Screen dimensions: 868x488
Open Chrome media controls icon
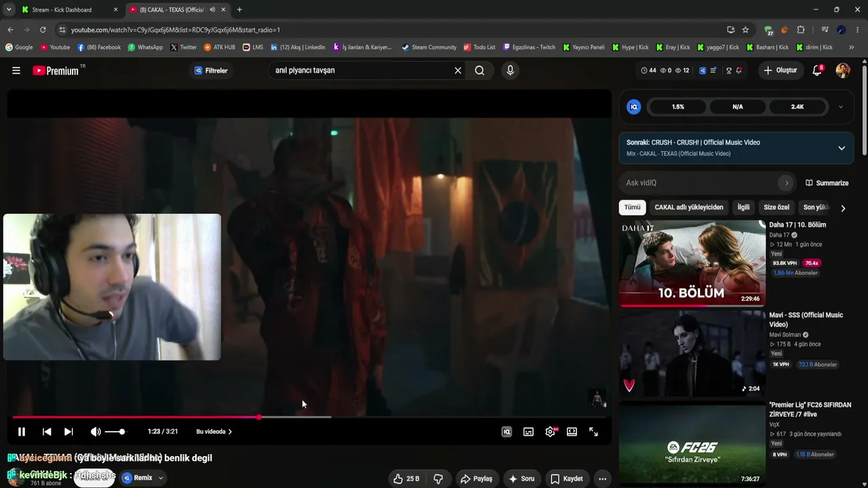tap(825, 30)
